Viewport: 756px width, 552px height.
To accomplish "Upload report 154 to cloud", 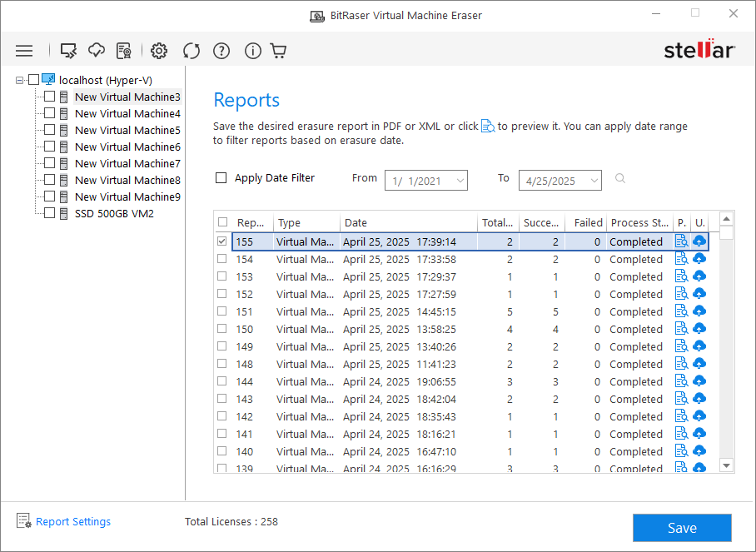I will [699, 259].
